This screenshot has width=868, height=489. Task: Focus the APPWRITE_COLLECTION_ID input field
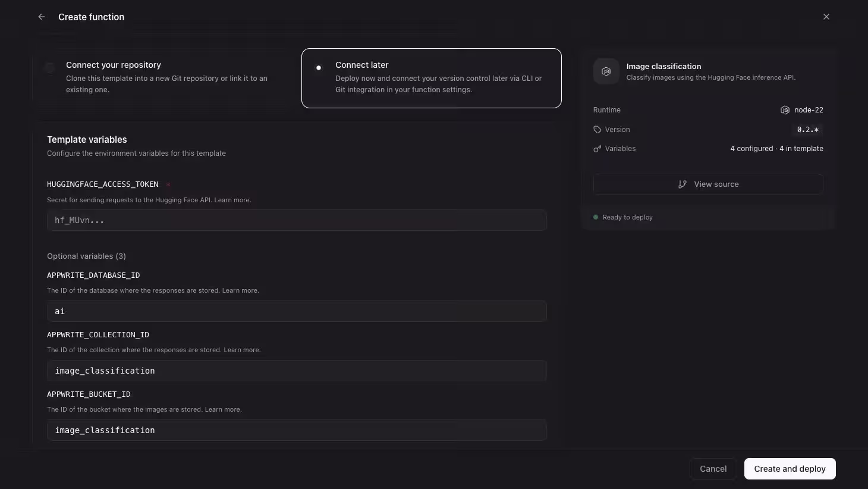pos(297,371)
